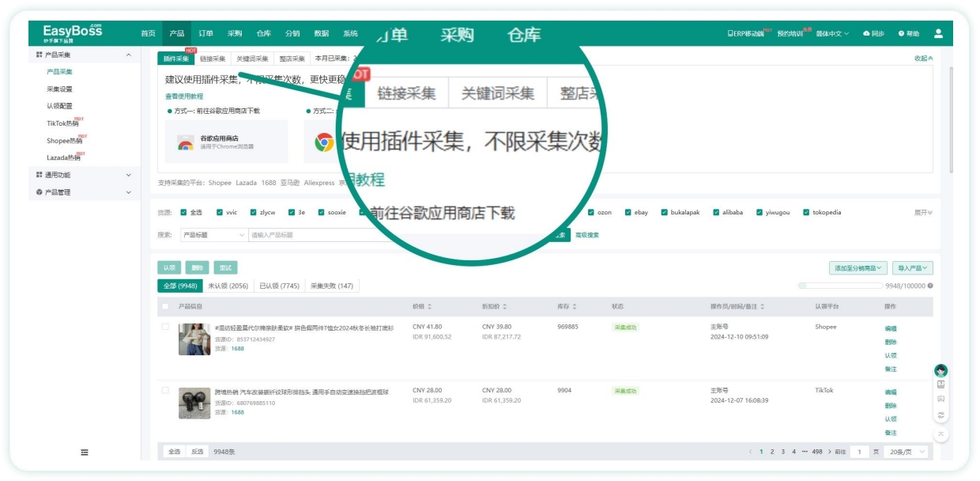Tick the 全选 source checkbox
The image size is (980, 481).
tap(183, 212)
